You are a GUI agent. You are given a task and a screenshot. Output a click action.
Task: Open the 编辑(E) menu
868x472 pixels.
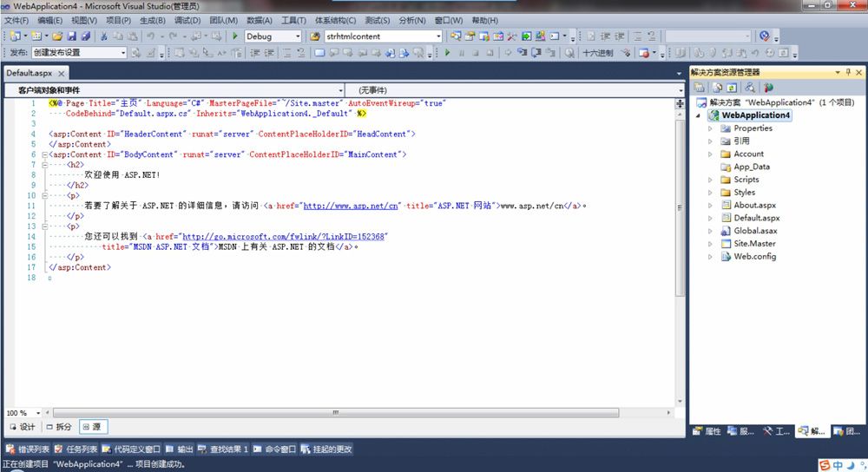49,21
